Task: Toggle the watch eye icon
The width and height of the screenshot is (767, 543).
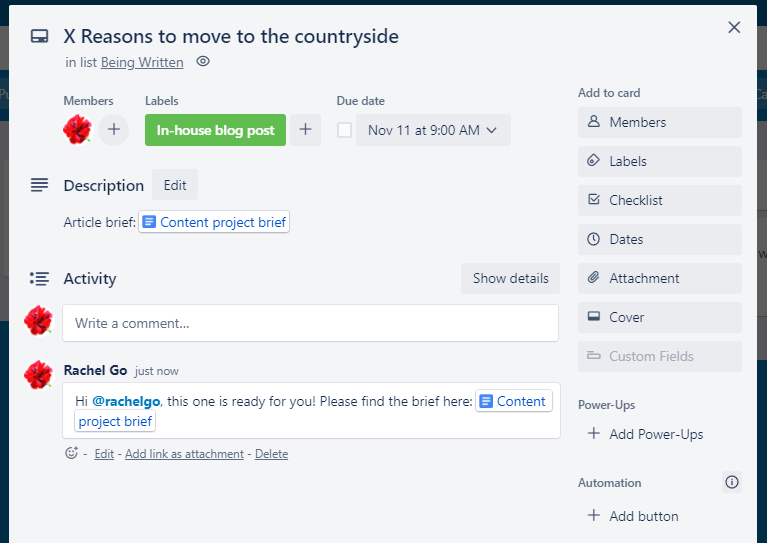Action: [x=203, y=61]
